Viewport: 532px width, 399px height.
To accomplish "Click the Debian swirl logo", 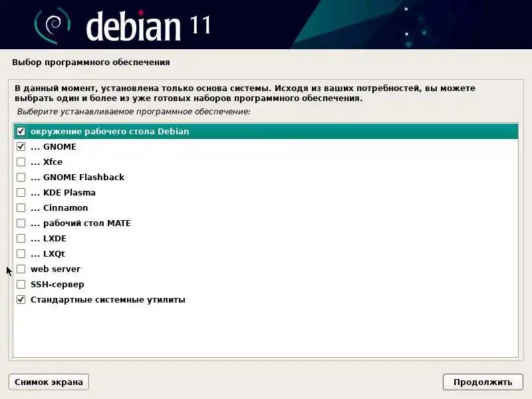I will pos(52,25).
